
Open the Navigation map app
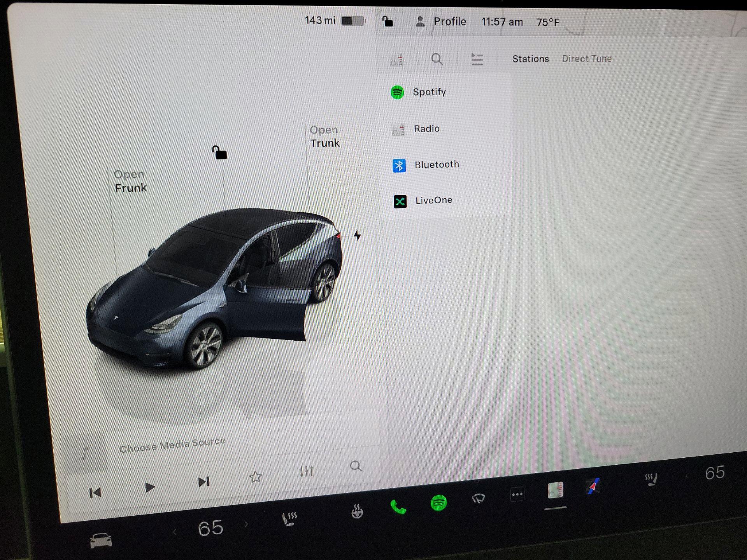[593, 486]
